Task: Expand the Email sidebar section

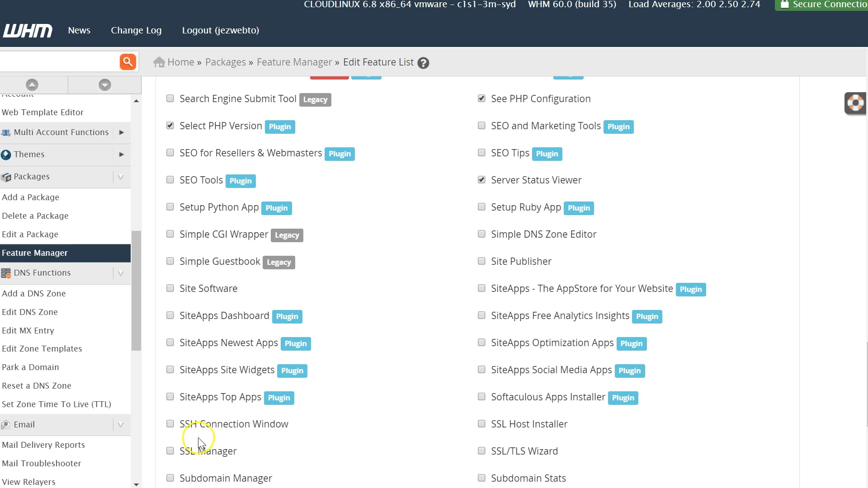Action: click(x=120, y=424)
